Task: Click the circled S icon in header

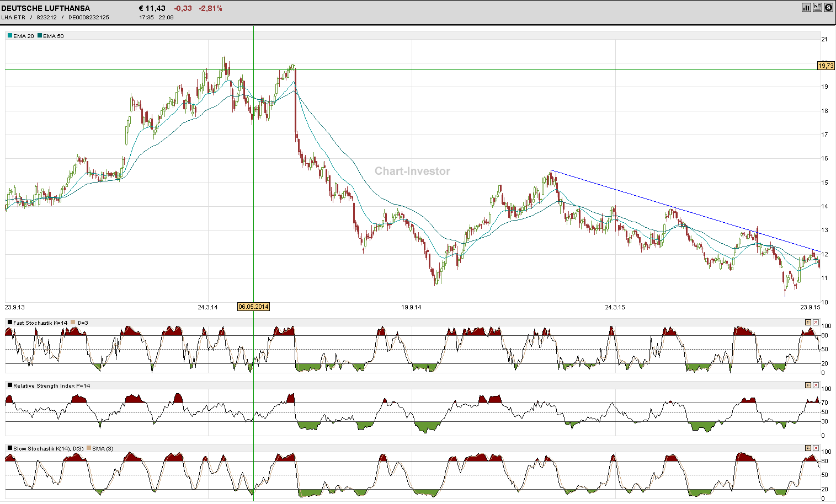Action: (828, 8)
